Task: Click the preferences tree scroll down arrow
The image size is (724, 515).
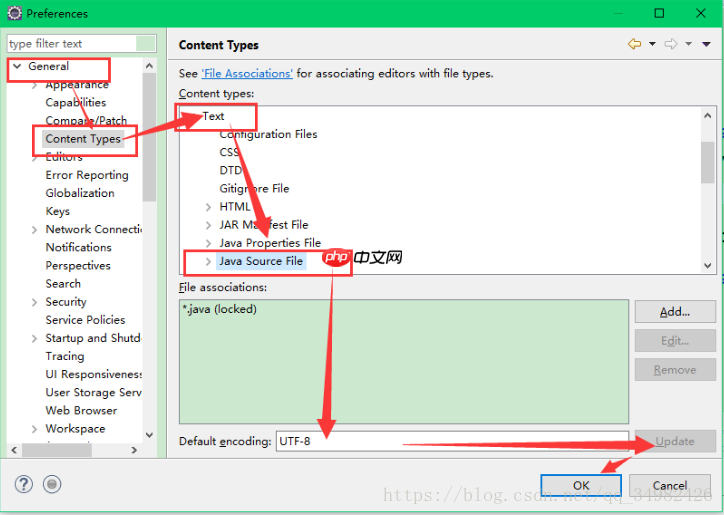Action: pos(149,435)
